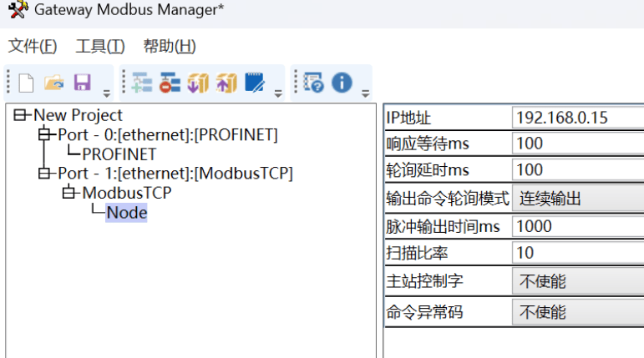644x358 pixels.
Task: Grab the file toolbar drag handle
Action: click(8, 82)
